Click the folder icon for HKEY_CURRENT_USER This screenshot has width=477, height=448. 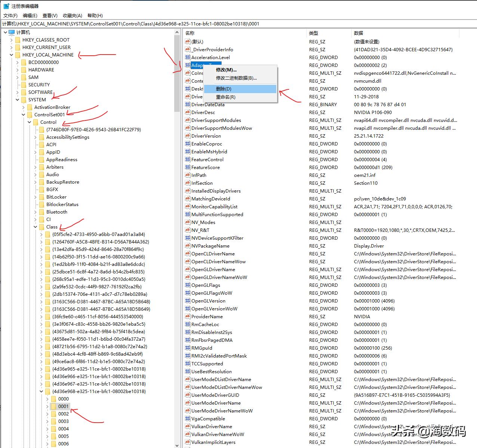tap(17, 47)
